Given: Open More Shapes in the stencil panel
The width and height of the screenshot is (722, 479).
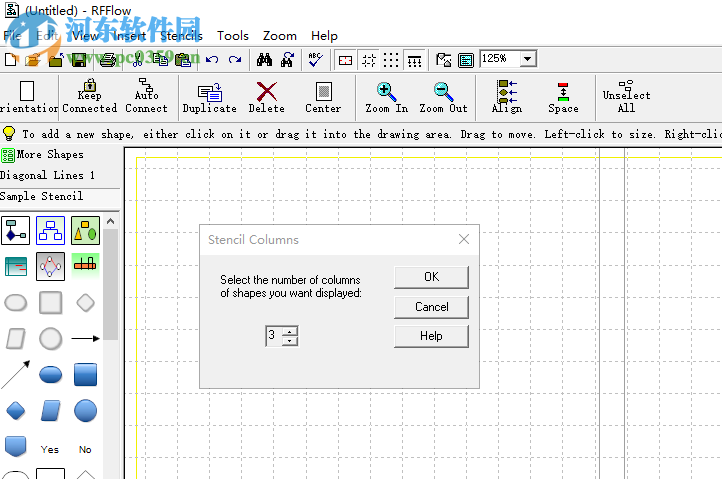Looking at the screenshot, I should (x=42, y=155).
